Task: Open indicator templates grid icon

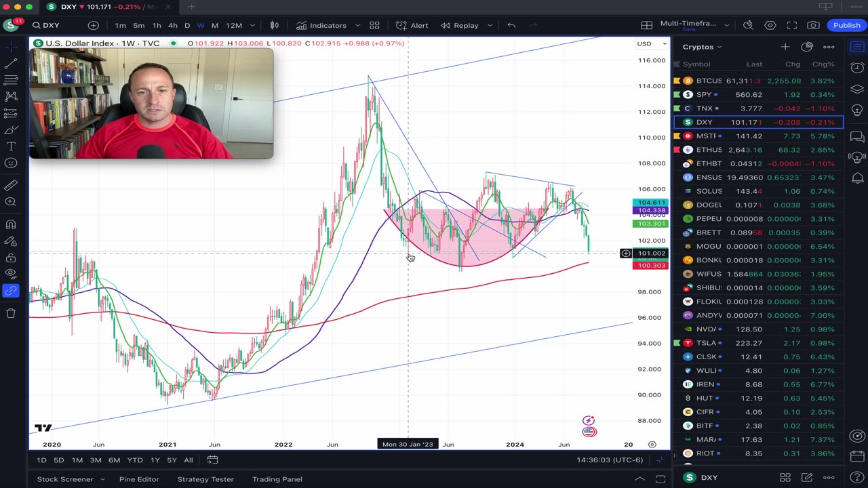Action: click(374, 25)
